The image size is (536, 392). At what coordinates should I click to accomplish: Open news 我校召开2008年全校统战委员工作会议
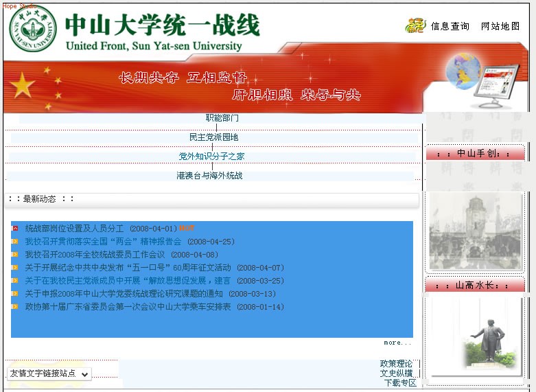[x=95, y=255]
